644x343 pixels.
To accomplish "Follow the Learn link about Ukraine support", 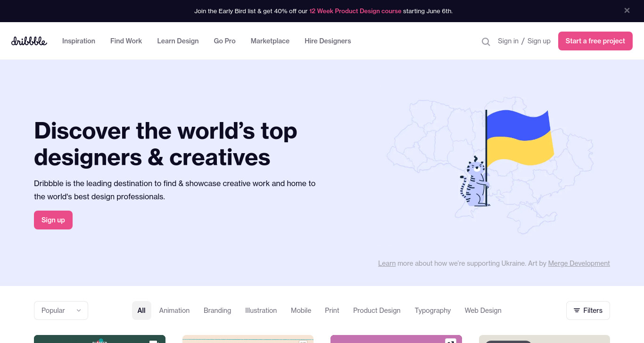I will 387,263.
